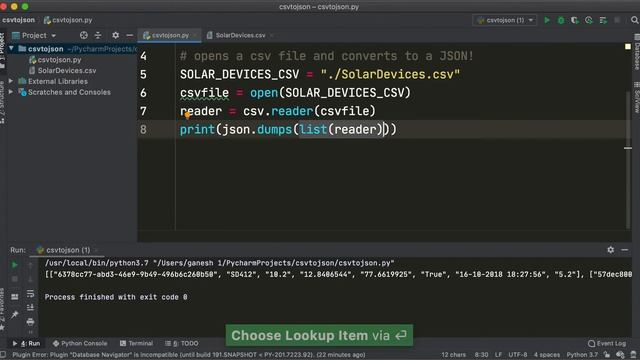Open csvtojson.py in the project tree
The image size is (640, 360).
(59, 60)
